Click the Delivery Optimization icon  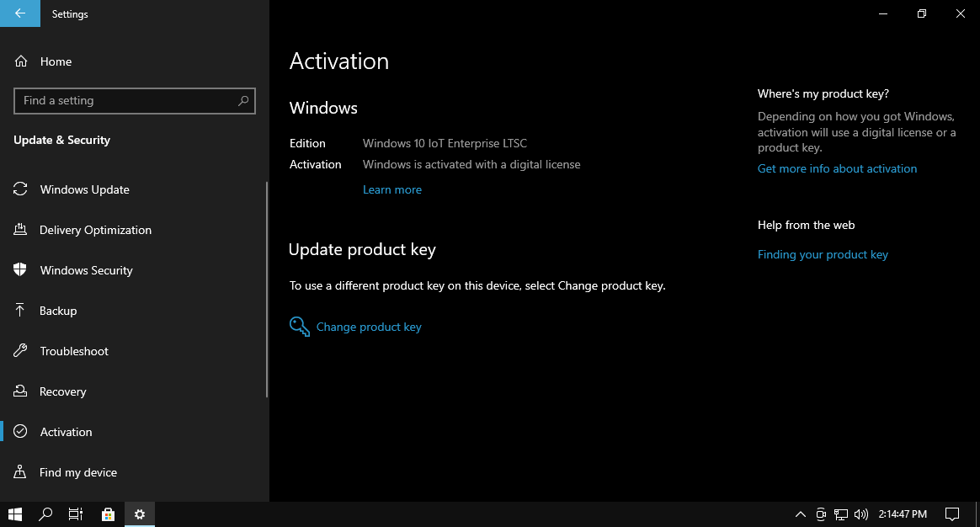click(20, 230)
